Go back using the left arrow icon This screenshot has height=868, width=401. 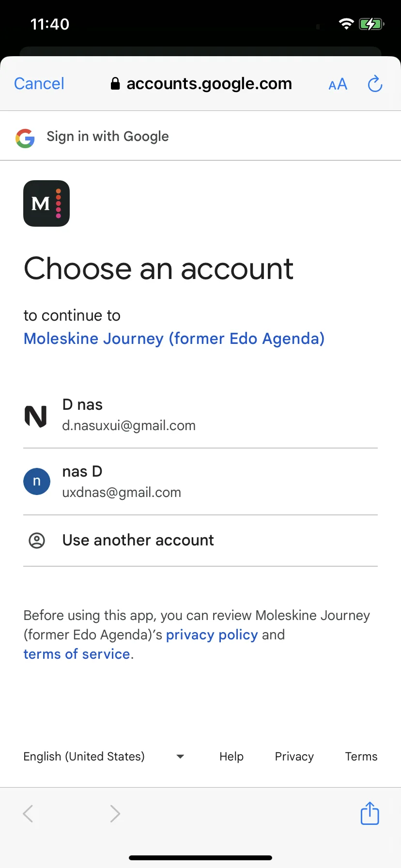tap(28, 814)
